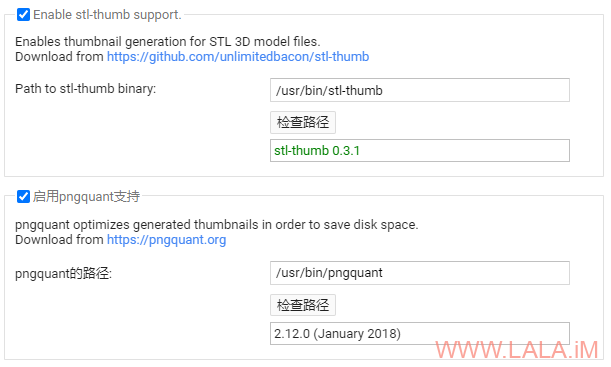Click the 启用pngquant支持 label text

[86, 196]
